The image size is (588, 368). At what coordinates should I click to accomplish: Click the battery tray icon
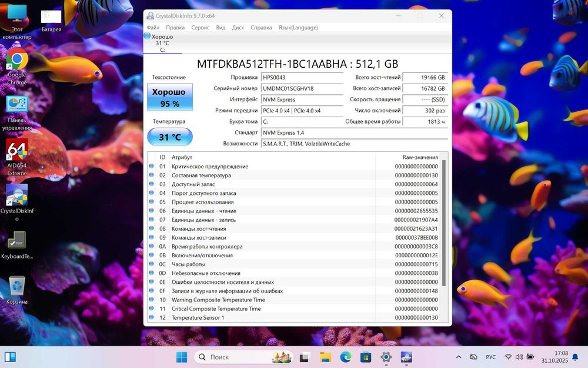pyautogui.click(x=530, y=357)
